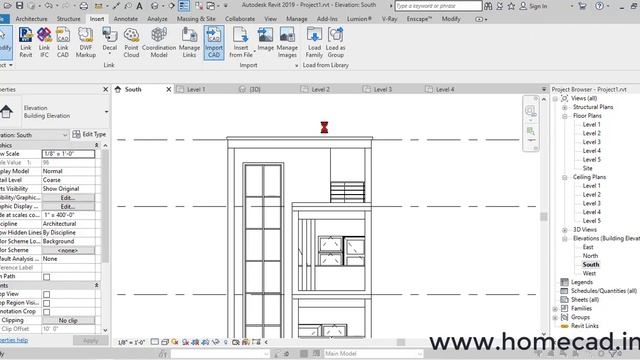Screen dimensions: 640x360
Task: Open the DWF Markup tool
Action: [86, 42]
